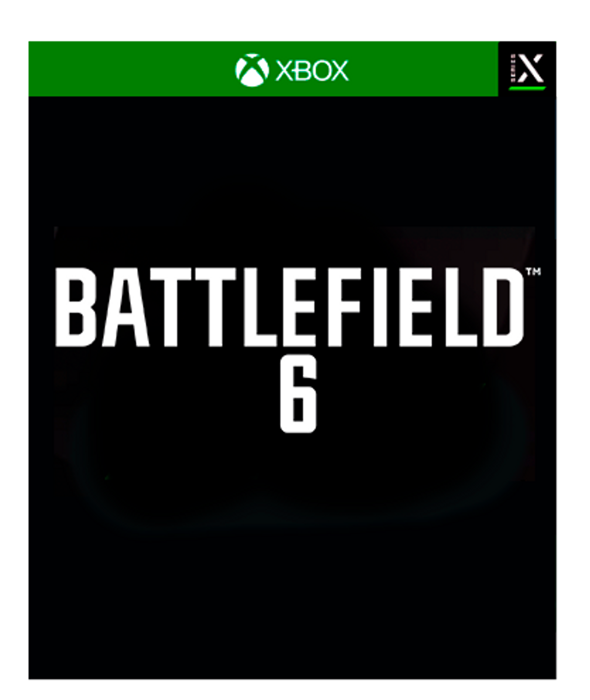Click the Xbox sphere logo icon
Image resolution: width=590 pixels, height=700 pixels.
coord(252,70)
